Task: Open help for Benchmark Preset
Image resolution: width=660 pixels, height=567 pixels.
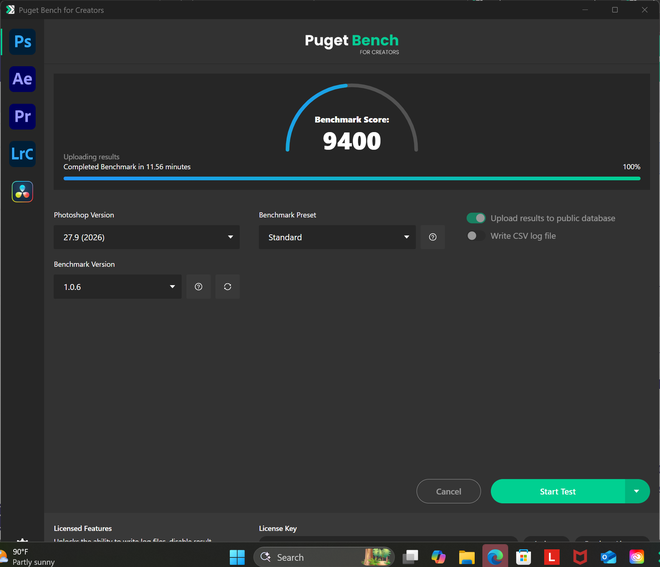Action: 432,237
